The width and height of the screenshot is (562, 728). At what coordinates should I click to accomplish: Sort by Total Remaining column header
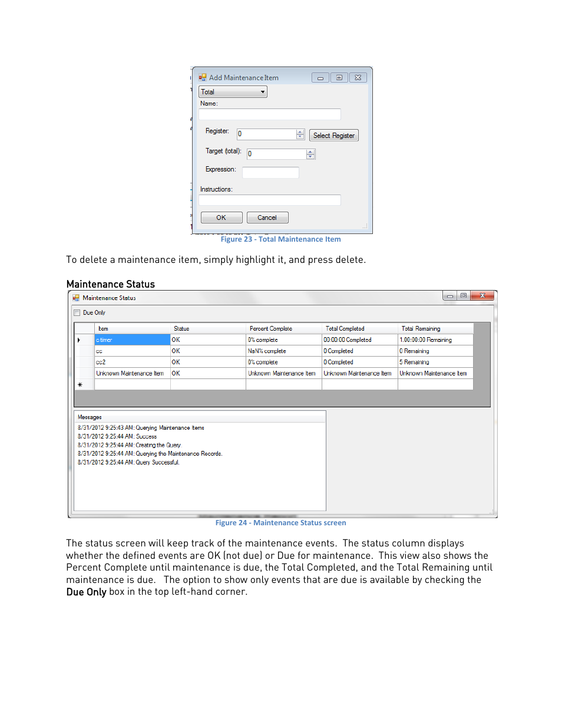click(x=436, y=328)
